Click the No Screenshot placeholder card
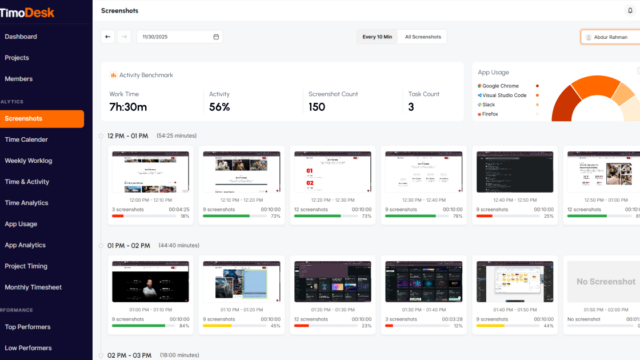 [x=604, y=282]
